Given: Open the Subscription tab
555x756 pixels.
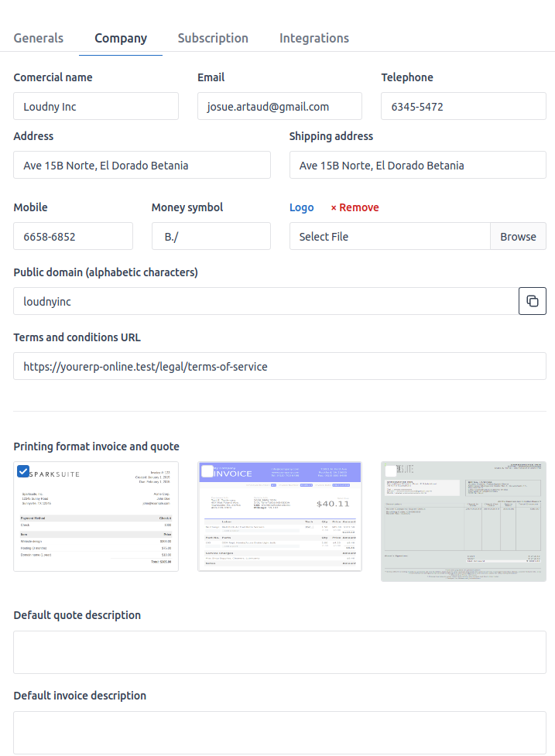Looking at the screenshot, I should (213, 38).
